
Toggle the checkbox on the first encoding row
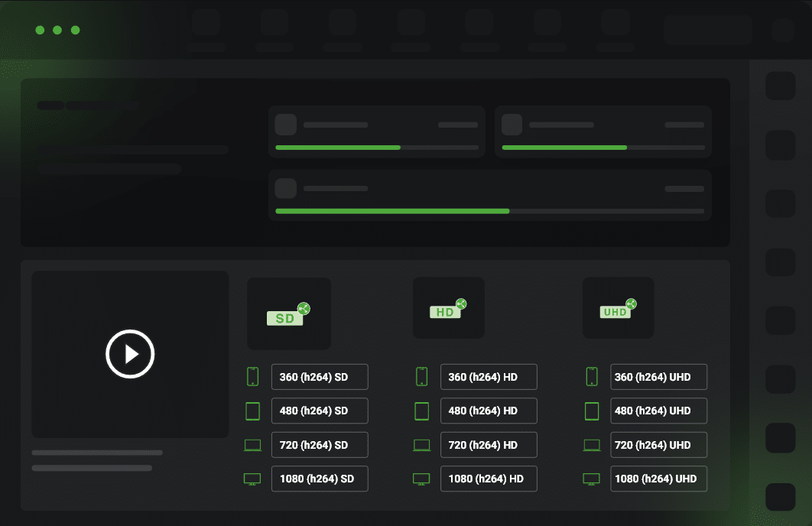tap(285, 125)
